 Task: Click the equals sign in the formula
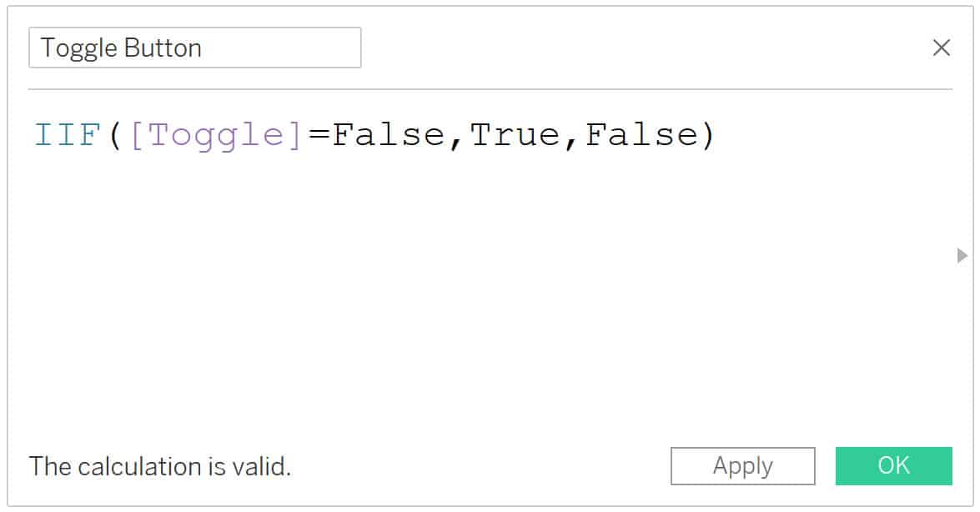319,134
